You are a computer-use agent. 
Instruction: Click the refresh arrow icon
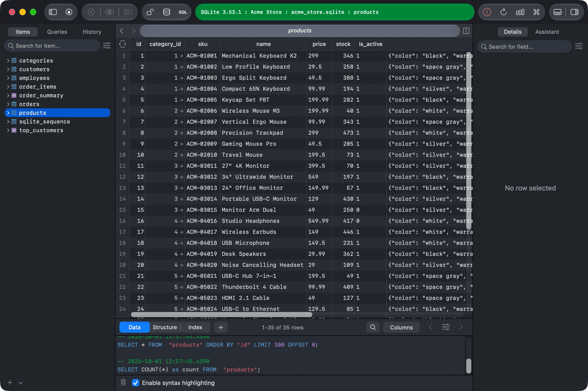(503, 12)
